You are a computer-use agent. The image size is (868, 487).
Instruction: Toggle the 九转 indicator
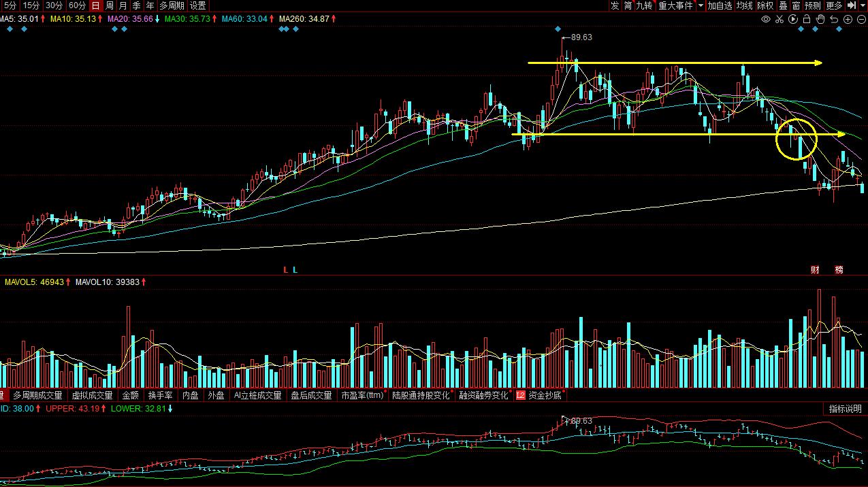644,5
